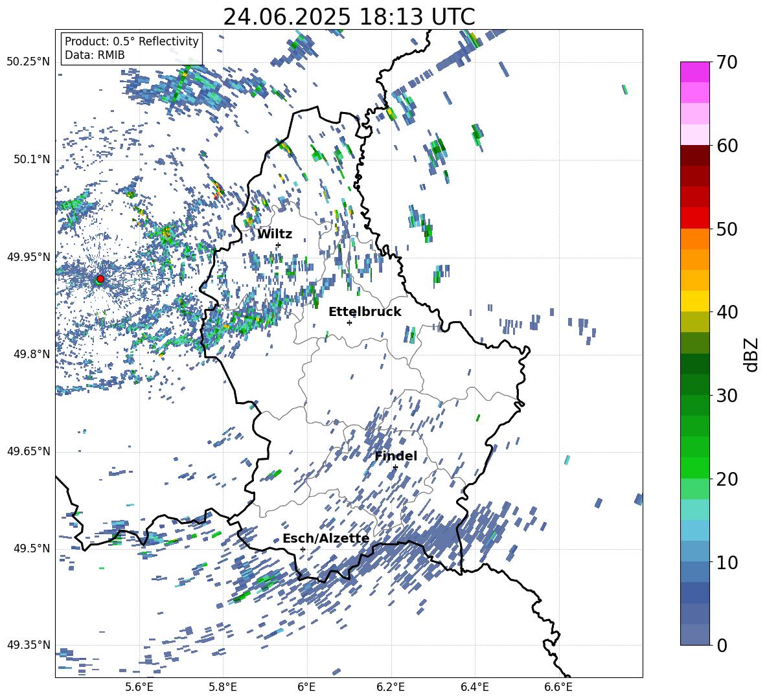The width and height of the screenshot is (767, 700).
Task: Click the colorbar tick label 40
Action: click(x=727, y=312)
